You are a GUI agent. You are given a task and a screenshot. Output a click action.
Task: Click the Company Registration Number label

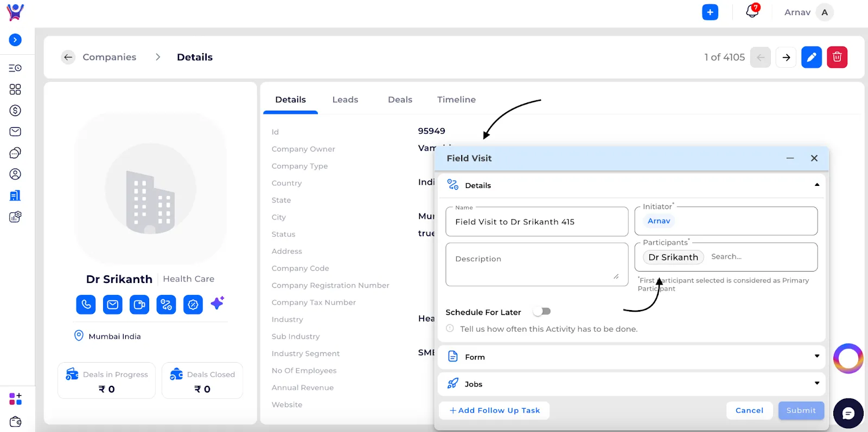330,285
